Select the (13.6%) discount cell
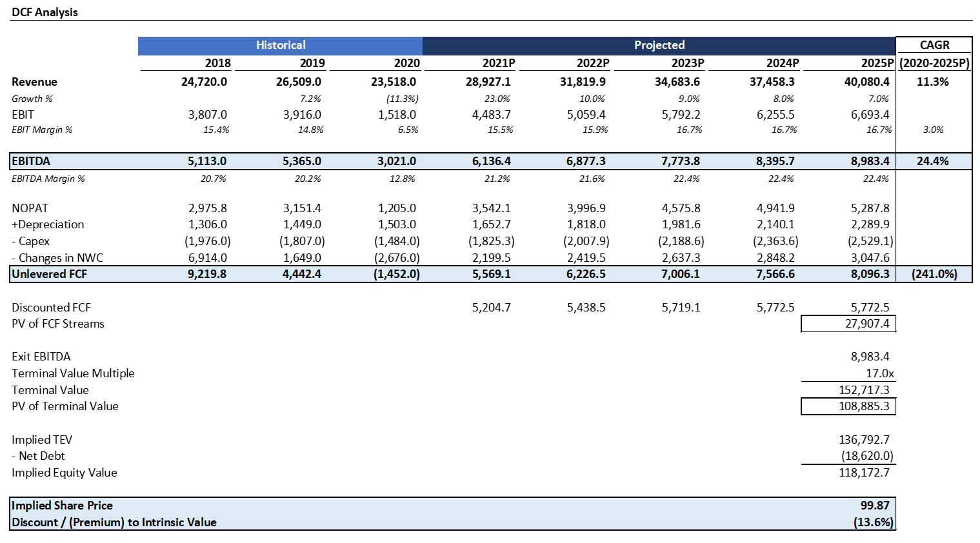This screenshot has height=543, width=980. coord(874,522)
